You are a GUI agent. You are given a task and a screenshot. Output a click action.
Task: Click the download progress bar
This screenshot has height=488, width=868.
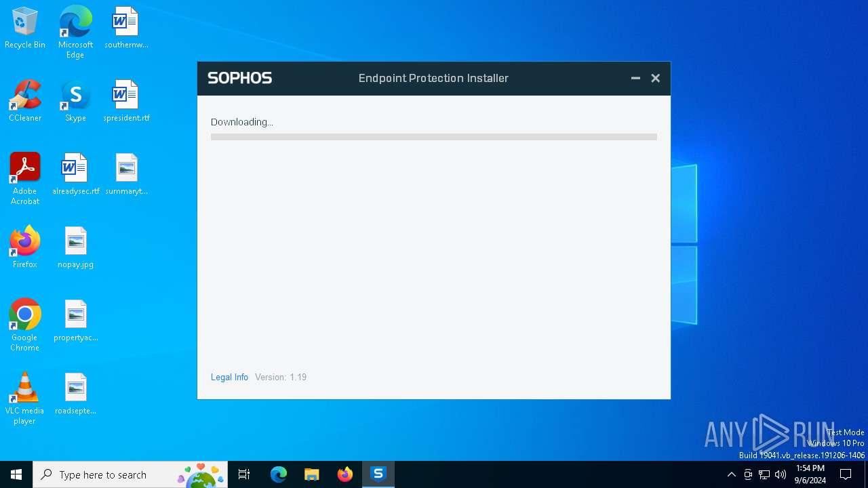(434, 137)
